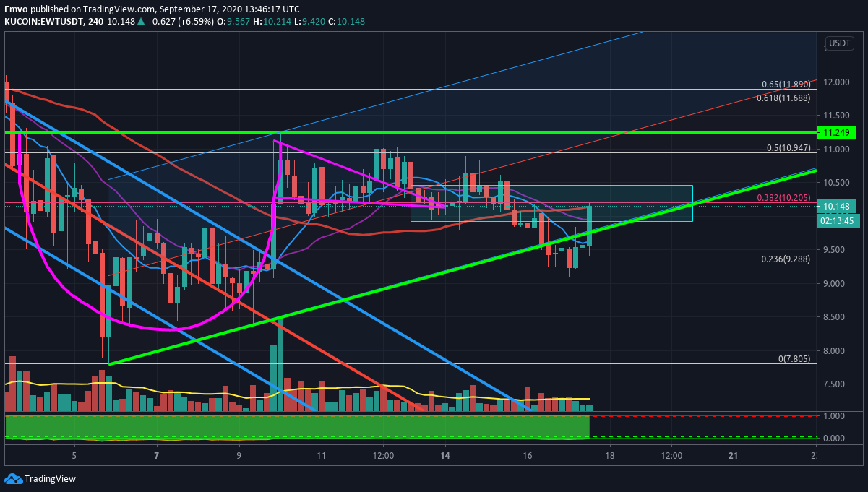Select the 0.65(11.890) Fibonacci level label
868x492 pixels.
pos(786,84)
